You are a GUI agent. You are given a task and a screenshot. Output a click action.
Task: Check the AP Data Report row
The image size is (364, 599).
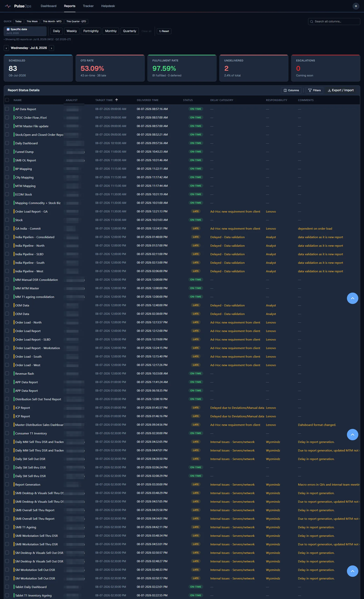pyautogui.click(x=7, y=109)
